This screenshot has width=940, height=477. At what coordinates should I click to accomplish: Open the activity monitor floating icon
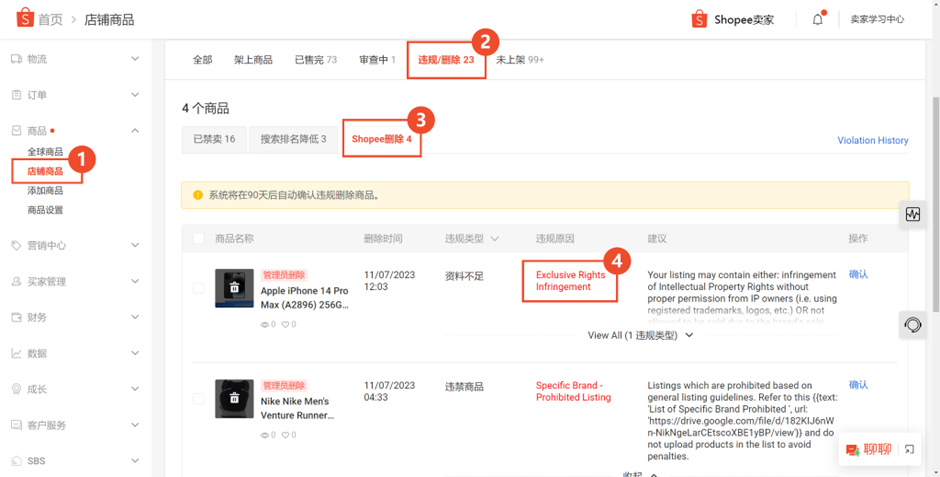pyautogui.click(x=912, y=215)
